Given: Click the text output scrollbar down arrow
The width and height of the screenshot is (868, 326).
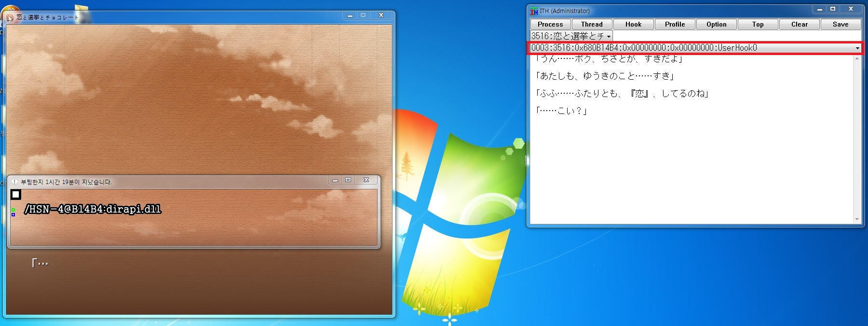Looking at the screenshot, I should coord(857,219).
